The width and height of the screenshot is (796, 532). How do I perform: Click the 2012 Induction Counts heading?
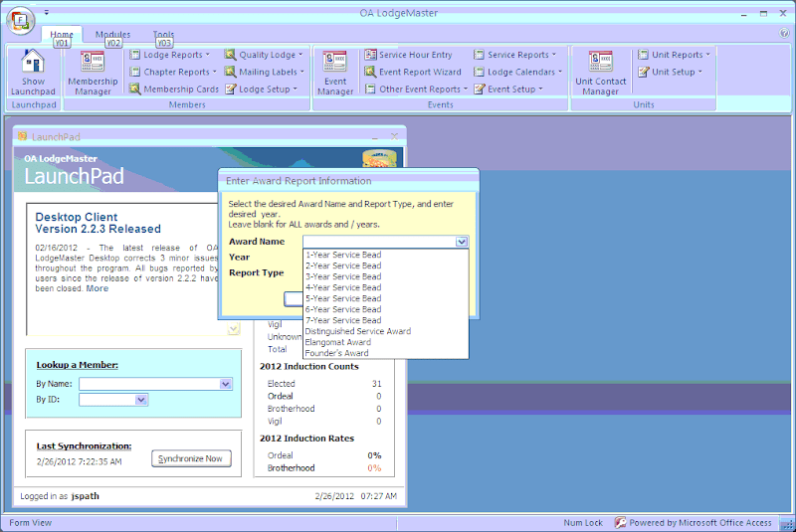[309, 367]
